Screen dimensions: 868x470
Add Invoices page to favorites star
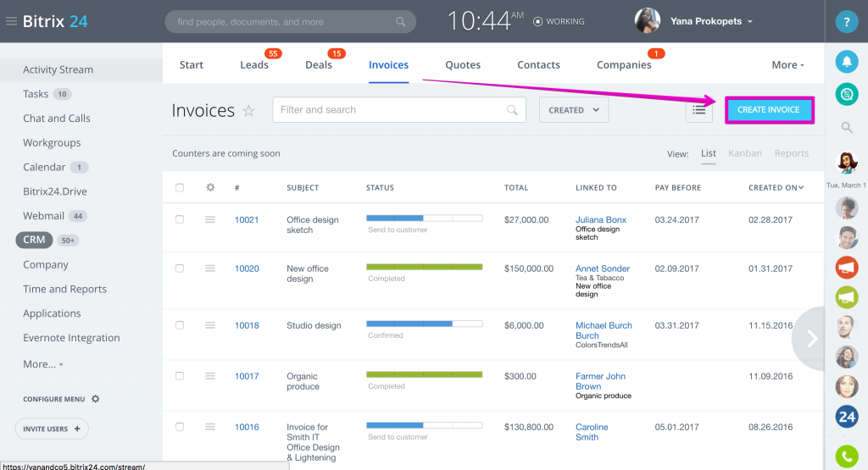point(249,111)
